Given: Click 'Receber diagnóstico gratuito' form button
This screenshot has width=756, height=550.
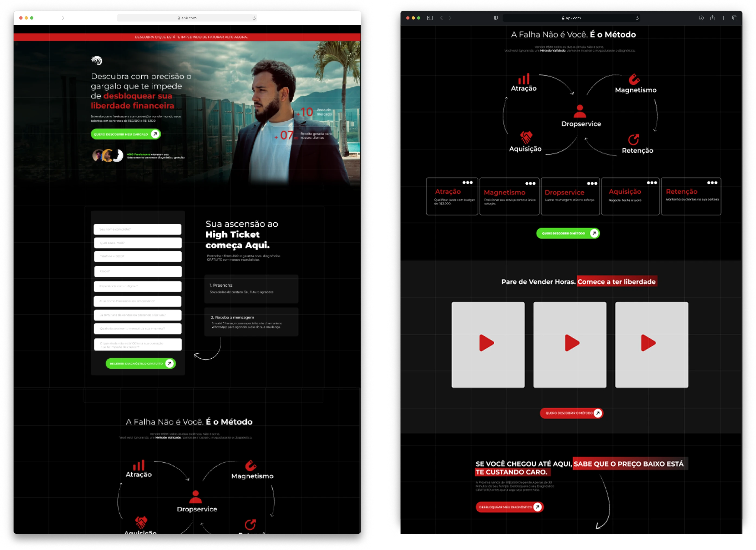Looking at the screenshot, I should click(140, 363).
